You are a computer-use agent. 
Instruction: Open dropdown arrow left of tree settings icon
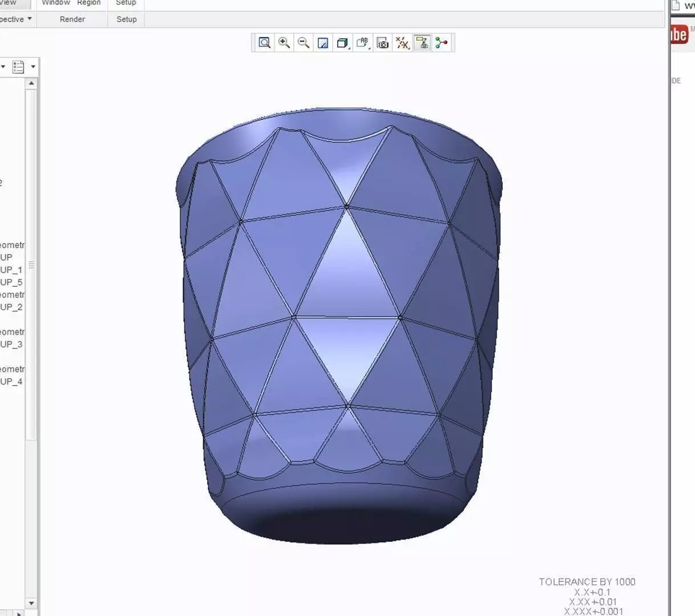coord(3,67)
